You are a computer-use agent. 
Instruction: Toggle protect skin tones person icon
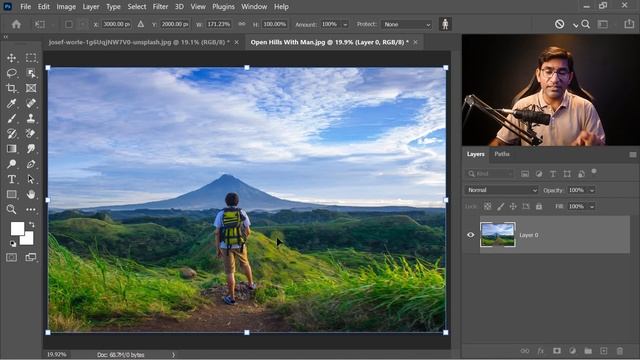pyautogui.click(x=445, y=24)
